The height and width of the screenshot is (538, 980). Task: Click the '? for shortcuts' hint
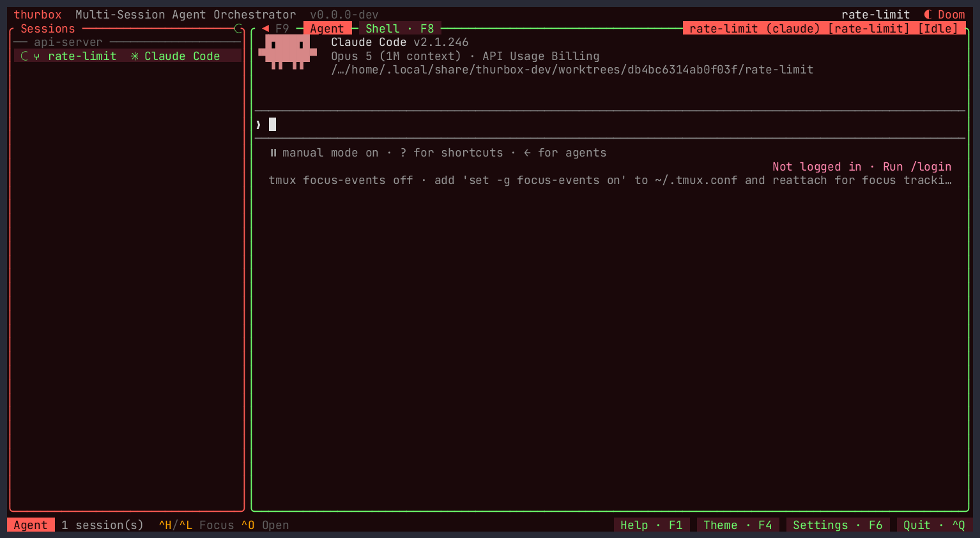[452, 153]
